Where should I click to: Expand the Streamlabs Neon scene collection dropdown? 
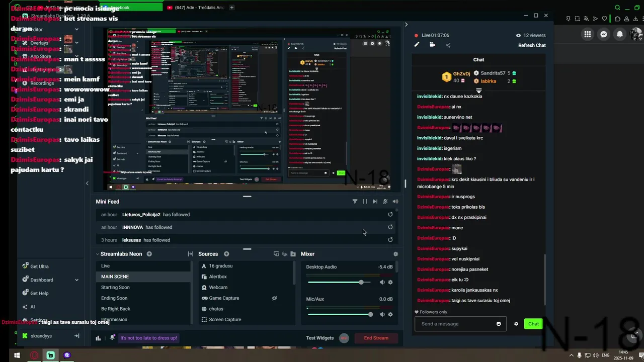click(x=98, y=254)
